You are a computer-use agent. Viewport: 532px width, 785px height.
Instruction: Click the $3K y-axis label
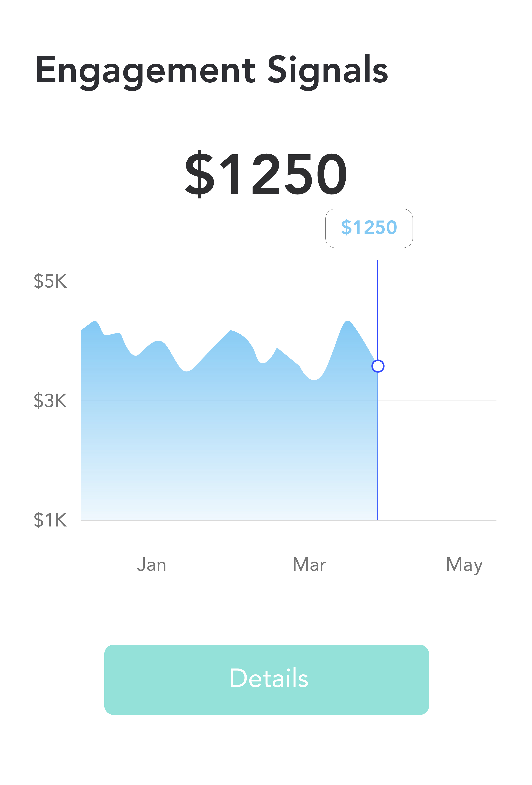point(50,401)
